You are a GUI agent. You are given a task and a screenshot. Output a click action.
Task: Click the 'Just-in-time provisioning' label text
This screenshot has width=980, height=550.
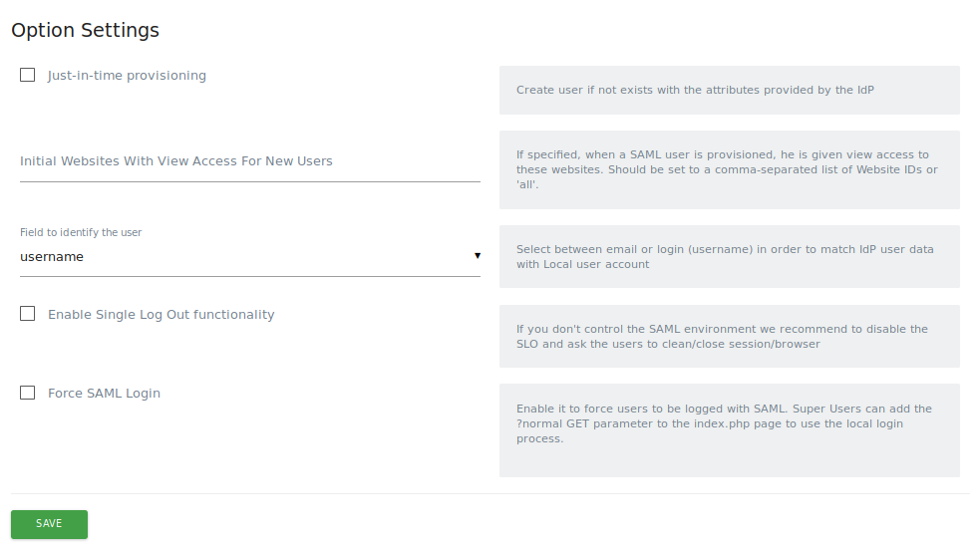(127, 75)
